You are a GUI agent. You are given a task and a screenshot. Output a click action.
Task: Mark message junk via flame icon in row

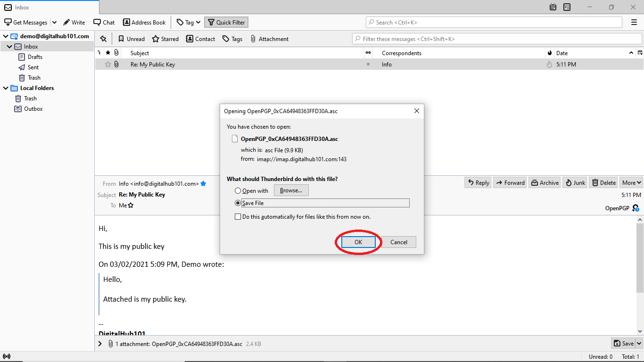(x=549, y=65)
